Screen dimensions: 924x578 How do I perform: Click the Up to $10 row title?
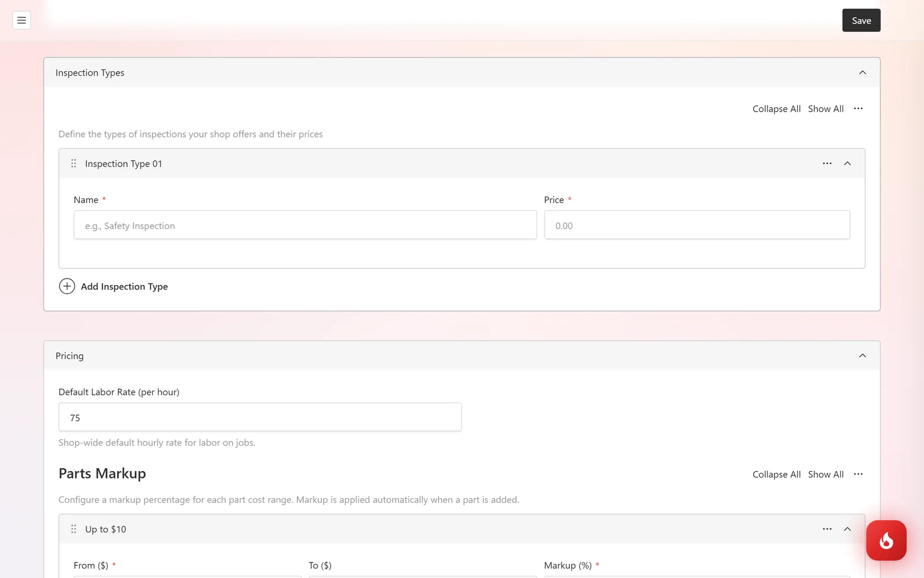point(106,529)
